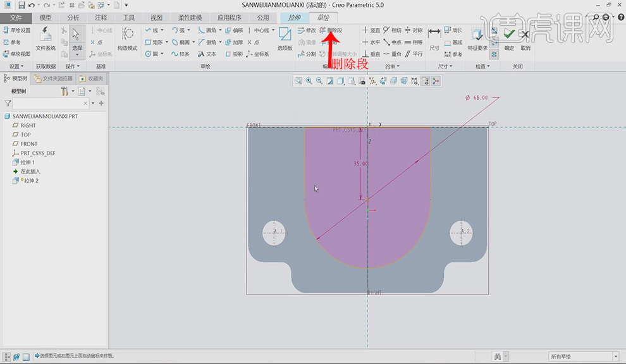Click the 文件系统 file system icon
The height and width of the screenshot is (364, 626).
click(46, 37)
